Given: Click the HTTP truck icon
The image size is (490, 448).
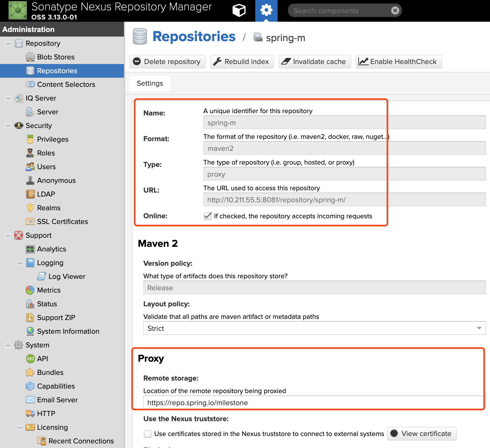Looking at the screenshot, I should (x=30, y=414).
